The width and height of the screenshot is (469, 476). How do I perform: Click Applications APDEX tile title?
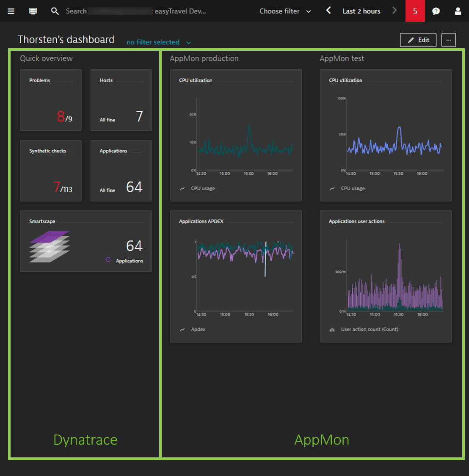coord(201,221)
